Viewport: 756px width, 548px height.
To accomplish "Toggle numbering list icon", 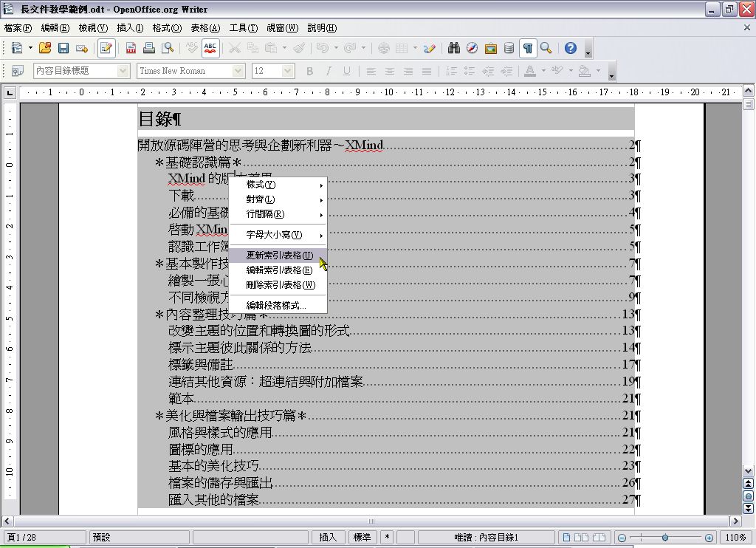I will pyautogui.click(x=451, y=71).
